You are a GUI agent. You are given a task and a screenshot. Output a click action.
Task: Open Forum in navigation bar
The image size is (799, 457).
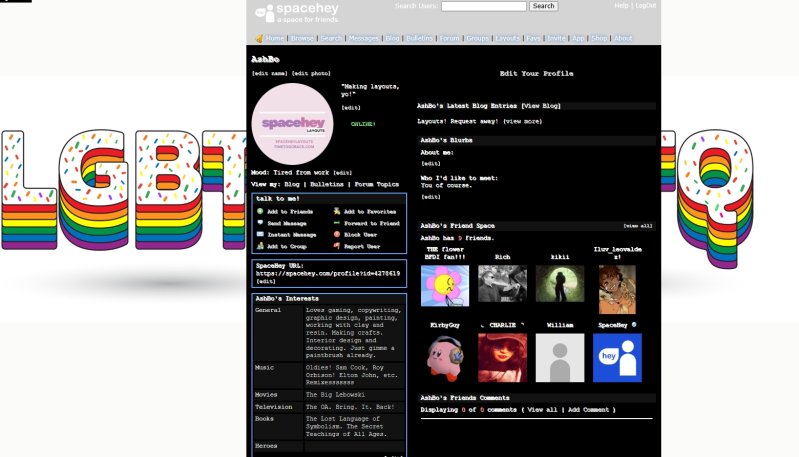[449, 38]
